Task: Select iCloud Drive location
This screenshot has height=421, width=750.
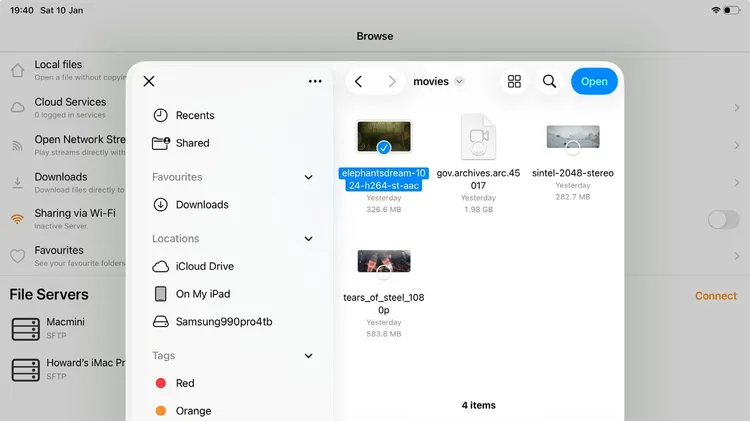Action: (204, 266)
